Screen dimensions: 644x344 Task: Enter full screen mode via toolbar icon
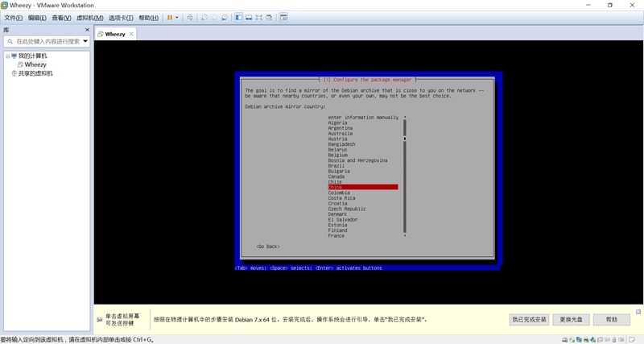[258, 18]
